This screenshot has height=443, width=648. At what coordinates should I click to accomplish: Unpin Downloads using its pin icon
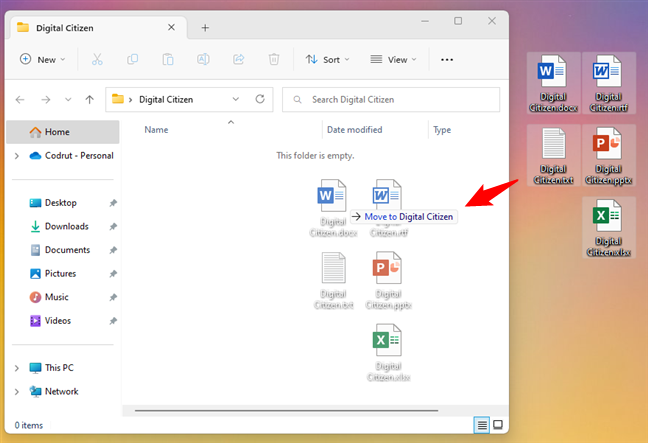point(113,226)
